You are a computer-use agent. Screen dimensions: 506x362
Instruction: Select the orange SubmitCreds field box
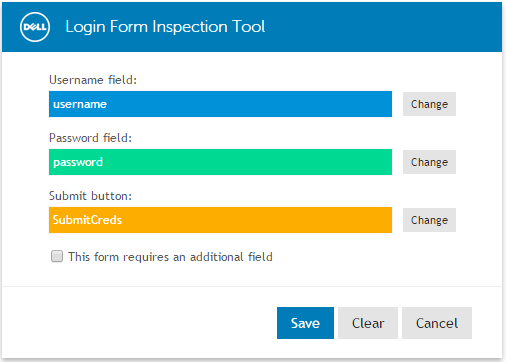point(220,220)
